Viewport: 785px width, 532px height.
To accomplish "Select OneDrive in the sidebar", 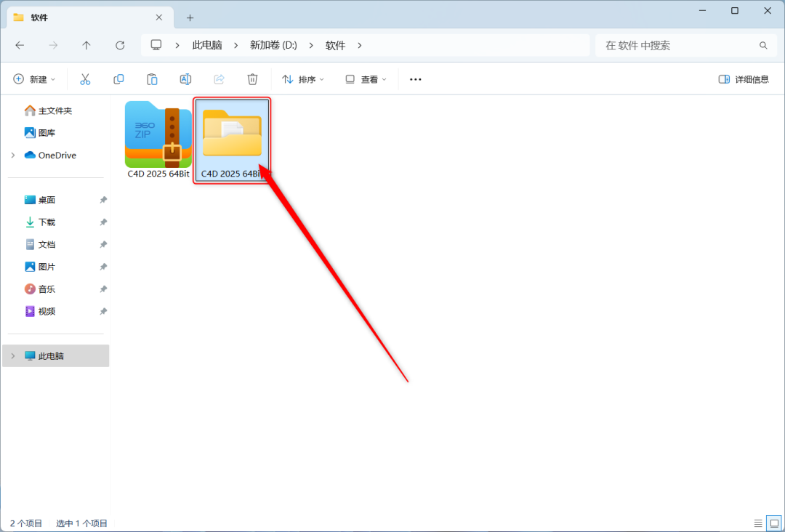I will point(51,155).
